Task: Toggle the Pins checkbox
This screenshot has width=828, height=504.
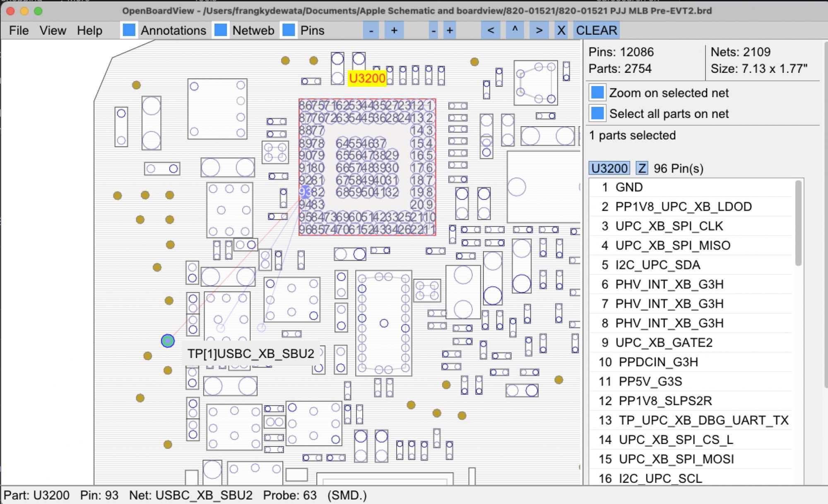Action: [x=289, y=30]
